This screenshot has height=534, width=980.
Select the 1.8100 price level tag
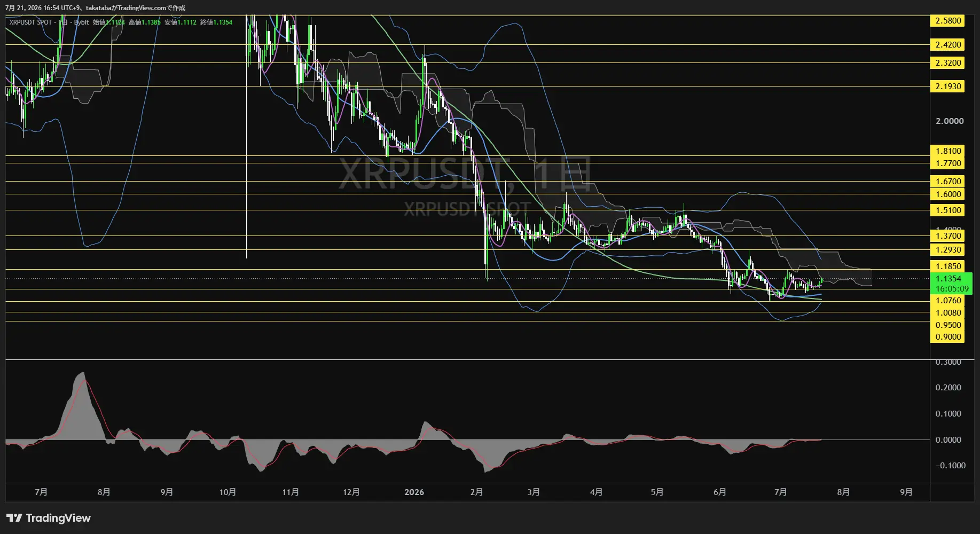[948, 151]
